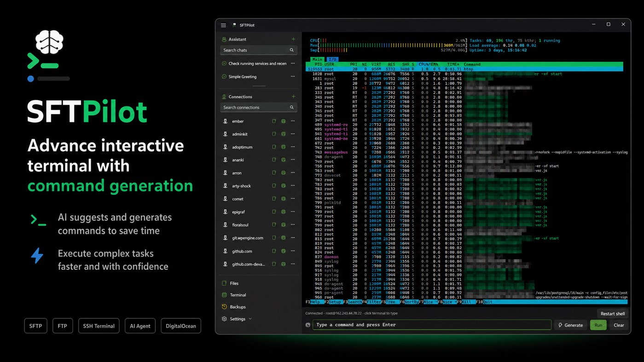This screenshot has width=644, height=362.
Task: Click the Generate command button
Action: pos(571,325)
